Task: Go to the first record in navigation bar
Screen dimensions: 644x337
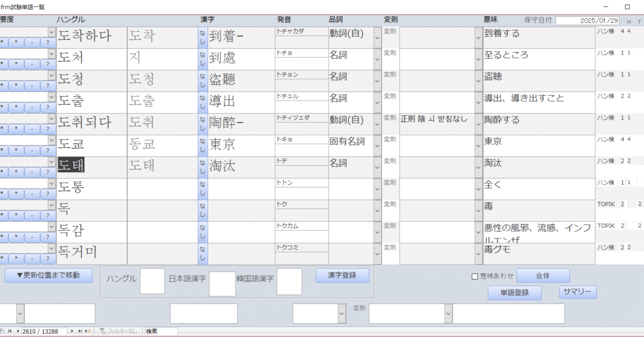Action: pyautogui.click(x=10, y=331)
